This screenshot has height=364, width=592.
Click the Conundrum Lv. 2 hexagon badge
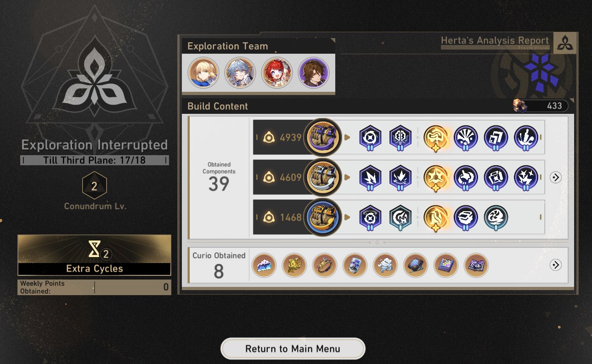pos(94,186)
